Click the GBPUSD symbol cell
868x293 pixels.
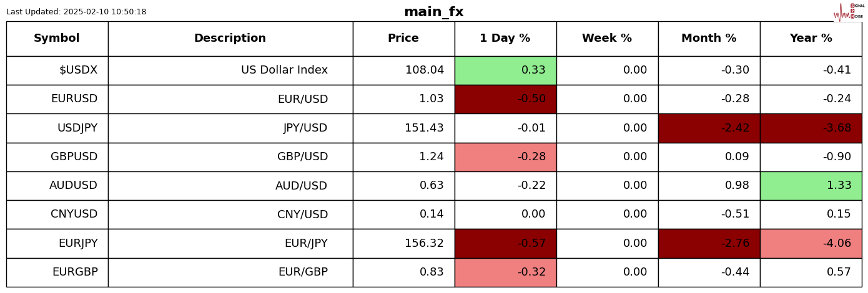click(57, 157)
